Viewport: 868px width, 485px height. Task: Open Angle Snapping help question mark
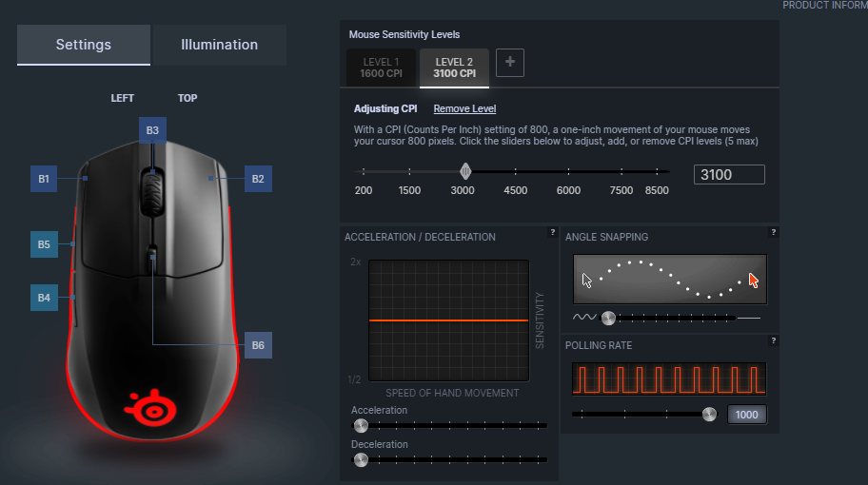(774, 232)
